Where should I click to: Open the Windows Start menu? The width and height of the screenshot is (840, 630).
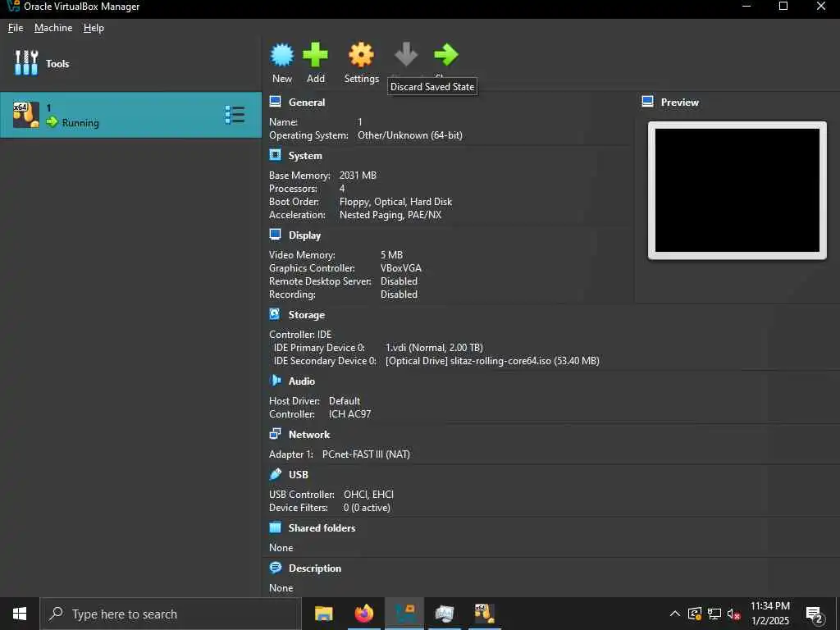point(20,614)
